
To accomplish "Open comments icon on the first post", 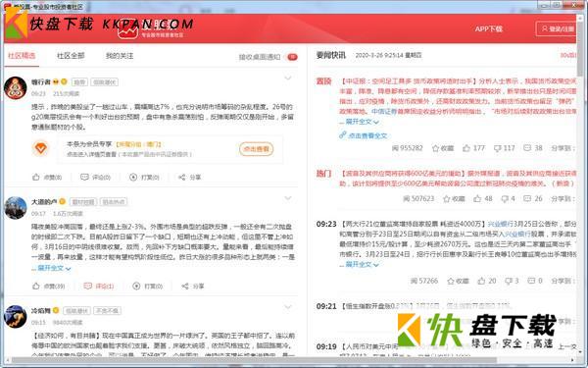I will (84, 177).
